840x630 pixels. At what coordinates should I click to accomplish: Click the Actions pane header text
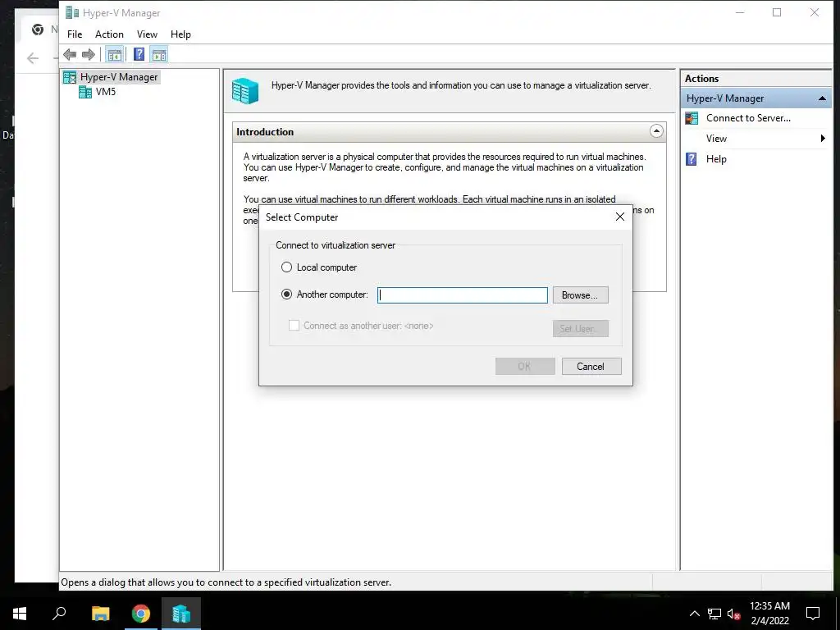tap(702, 78)
